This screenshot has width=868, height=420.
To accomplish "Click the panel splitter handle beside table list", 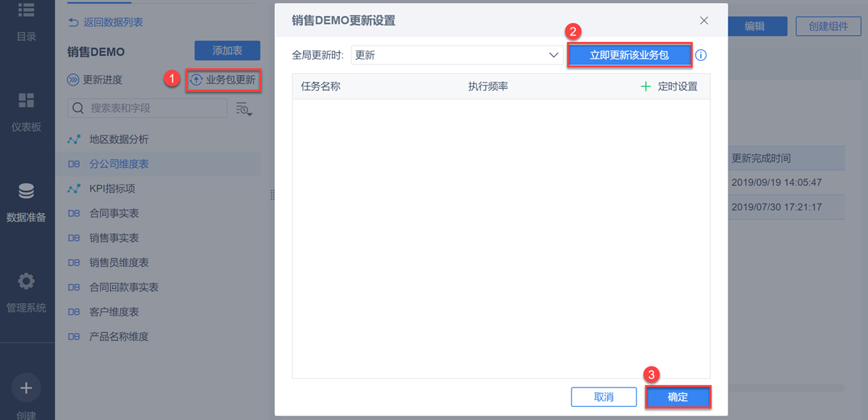I will pyautogui.click(x=272, y=195).
